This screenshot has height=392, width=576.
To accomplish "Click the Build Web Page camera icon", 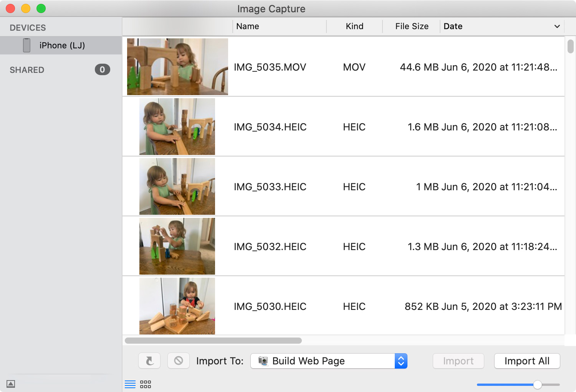I will click(263, 361).
